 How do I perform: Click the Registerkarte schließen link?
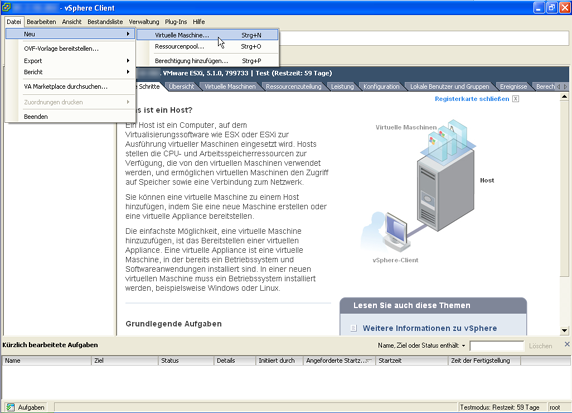472,99
